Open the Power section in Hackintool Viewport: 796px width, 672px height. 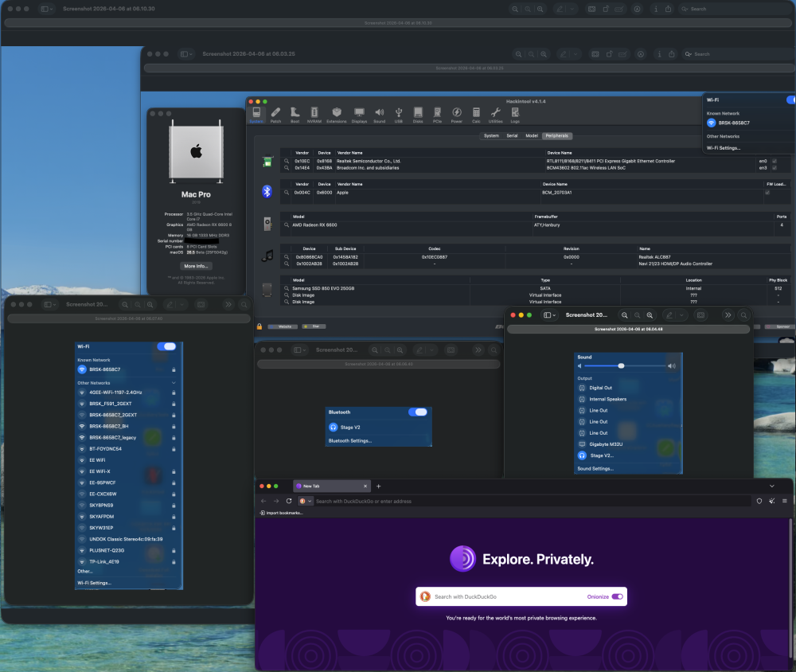point(456,115)
